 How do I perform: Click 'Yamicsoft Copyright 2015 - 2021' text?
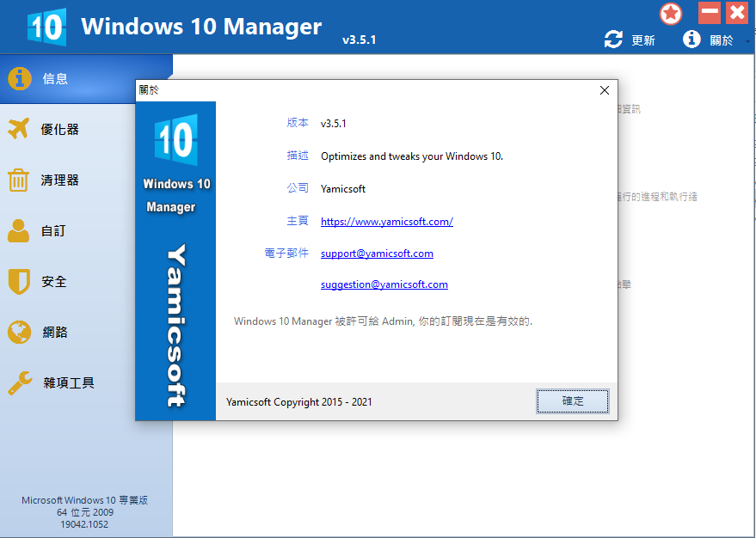point(299,401)
